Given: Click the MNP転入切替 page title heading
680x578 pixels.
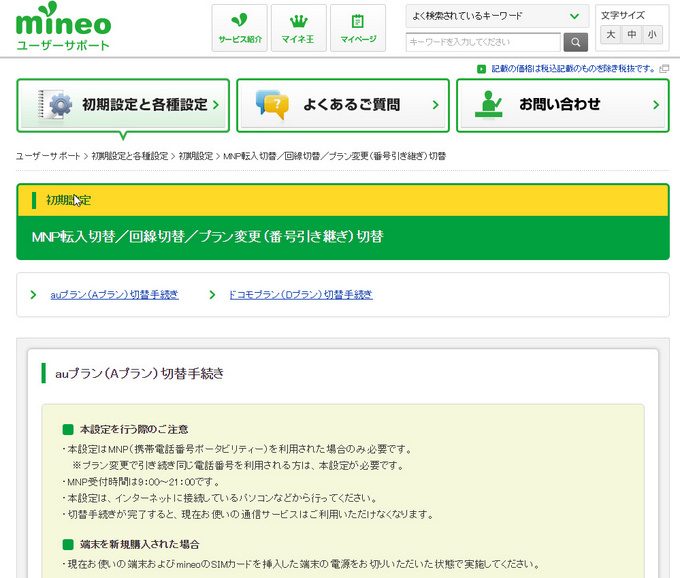Looking at the screenshot, I should pyautogui.click(x=208, y=237).
